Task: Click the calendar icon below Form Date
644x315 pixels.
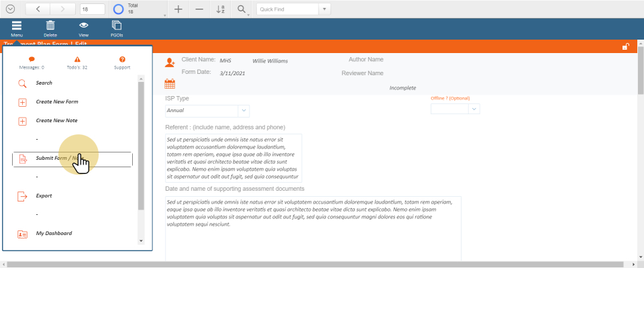Action: (x=170, y=84)
